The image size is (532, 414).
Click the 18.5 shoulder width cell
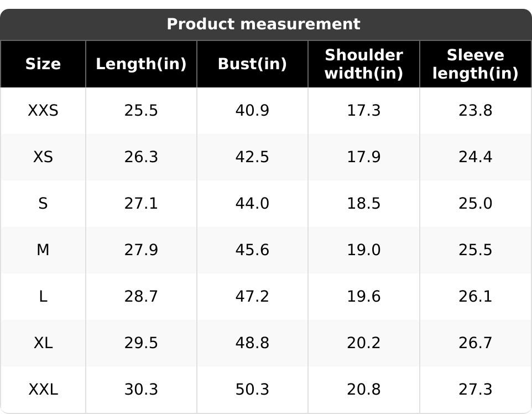click(x=364, y=204)
